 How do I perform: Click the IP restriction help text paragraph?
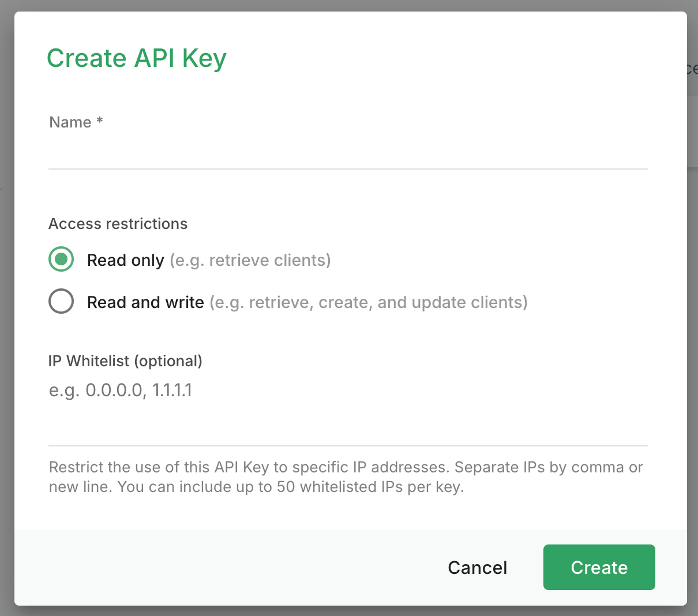point(345,477)
